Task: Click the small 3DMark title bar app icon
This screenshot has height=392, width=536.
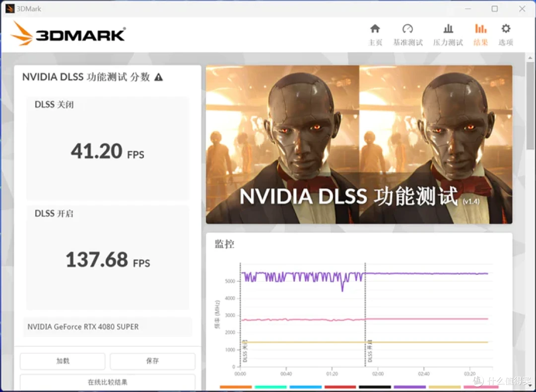Action: [x=10, y=8]
